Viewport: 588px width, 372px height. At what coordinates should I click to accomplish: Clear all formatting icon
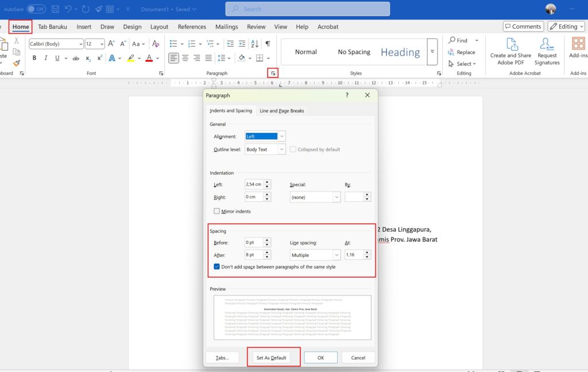pyautogui.click(x=156, y=44)
